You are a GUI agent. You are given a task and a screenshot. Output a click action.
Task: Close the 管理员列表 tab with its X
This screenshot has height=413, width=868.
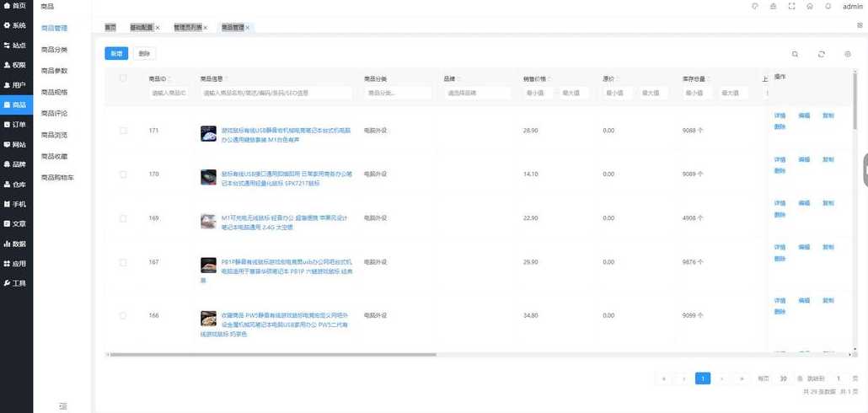[206, 28]
